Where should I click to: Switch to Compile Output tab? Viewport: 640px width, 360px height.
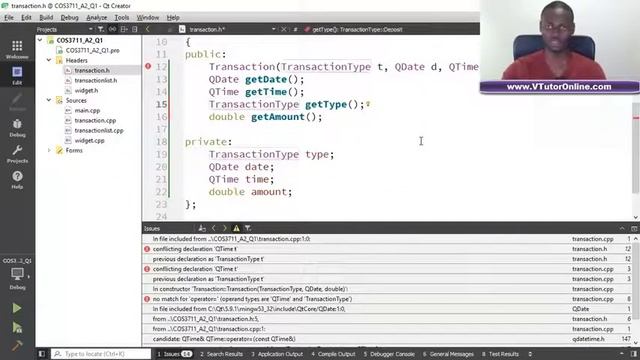pyautogui.click(x=333, y=354)
